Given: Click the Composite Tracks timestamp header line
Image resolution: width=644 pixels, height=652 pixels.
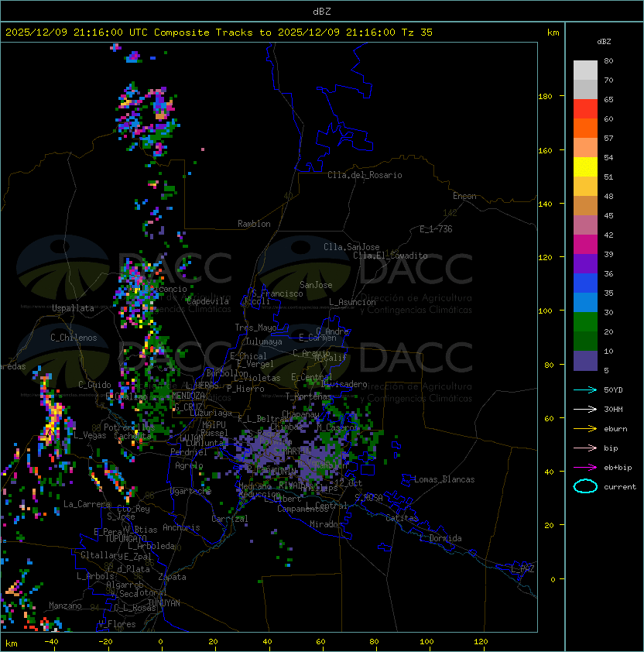Looking at the screenshot, I should click(x=219, y=32).
